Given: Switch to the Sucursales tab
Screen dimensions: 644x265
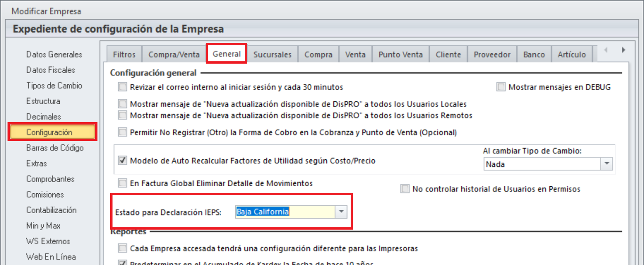Looking at the screenshot, I should coord(272,55).
